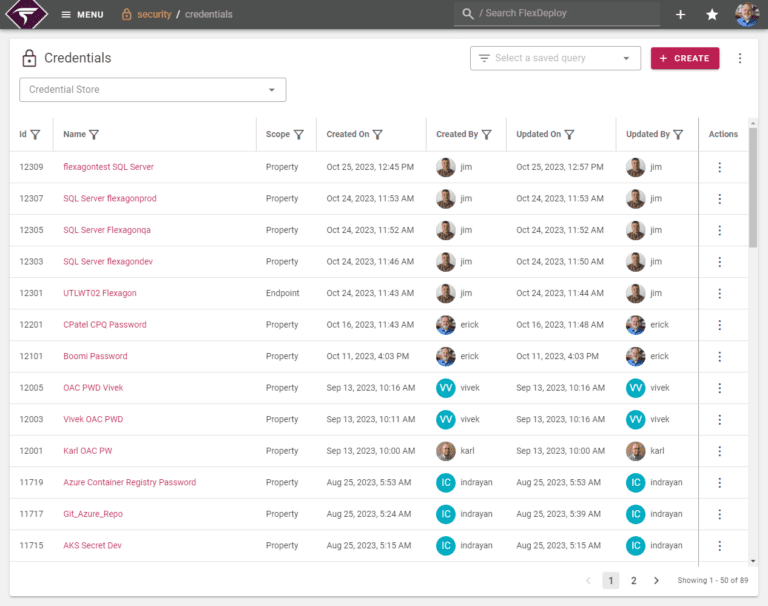Open CPatel CPQ Password credential

105,324
